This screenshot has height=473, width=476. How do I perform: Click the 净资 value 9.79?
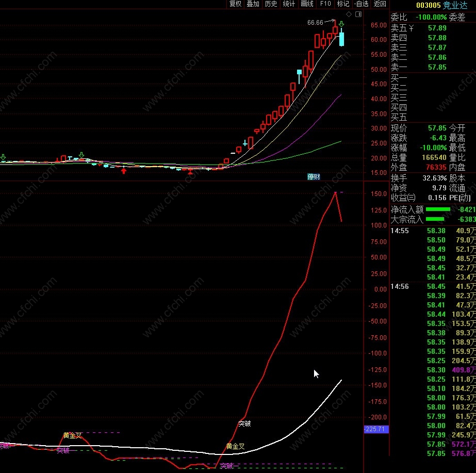439,188
